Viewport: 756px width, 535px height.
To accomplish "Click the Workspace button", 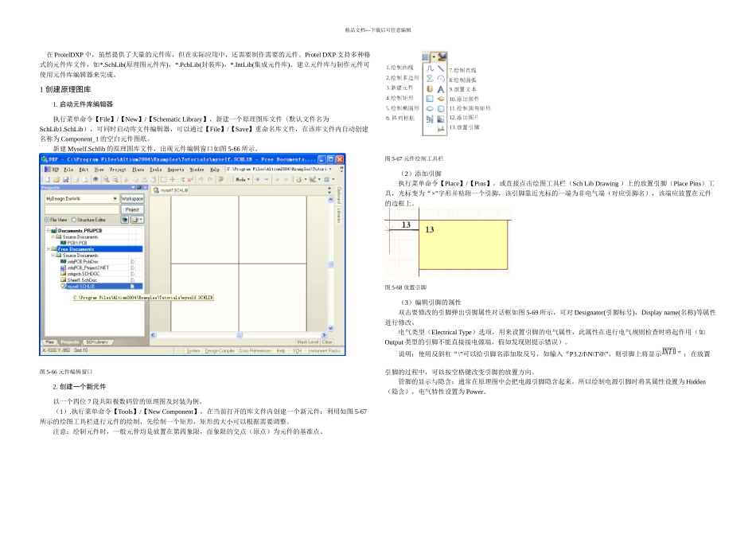I will 132,199.
